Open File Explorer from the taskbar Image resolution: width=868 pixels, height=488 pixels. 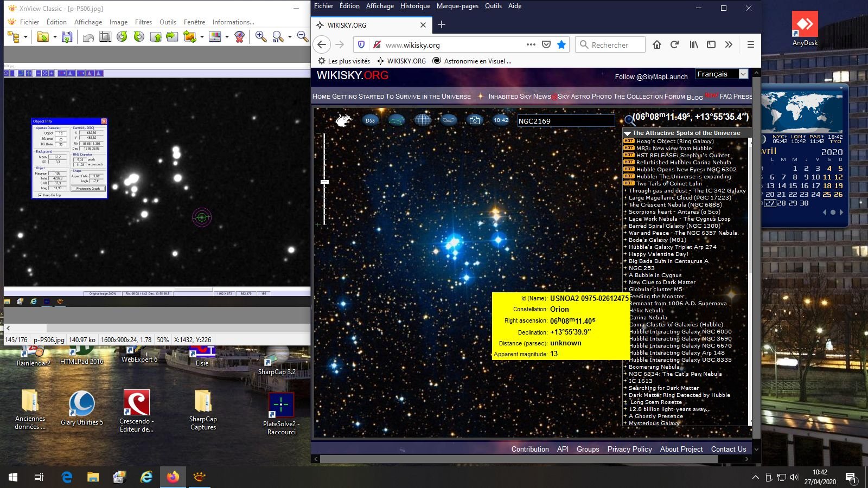pyautogui.click(x=93, y=477)
